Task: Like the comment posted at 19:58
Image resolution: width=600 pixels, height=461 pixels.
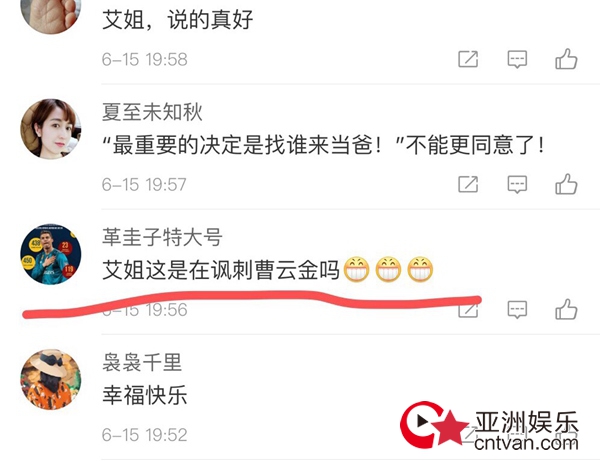Action: (566, 59)
